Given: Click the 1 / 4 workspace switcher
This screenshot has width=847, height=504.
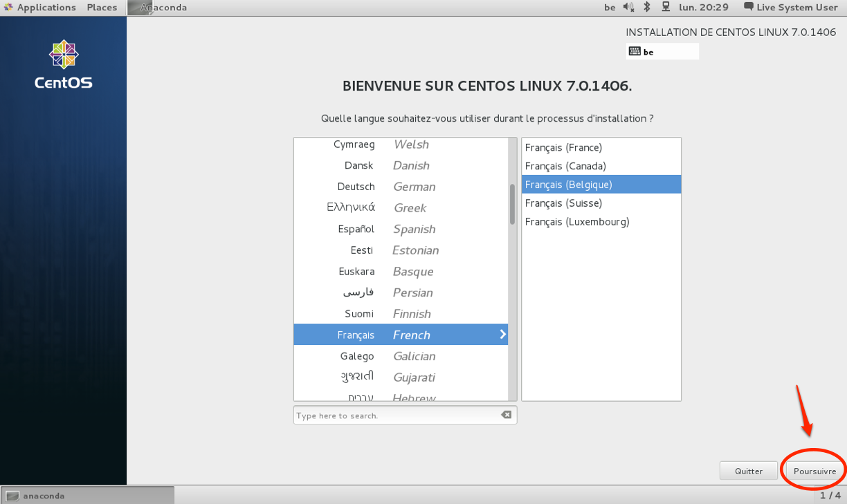Looking at the screenshot, I should click(830, 495).
